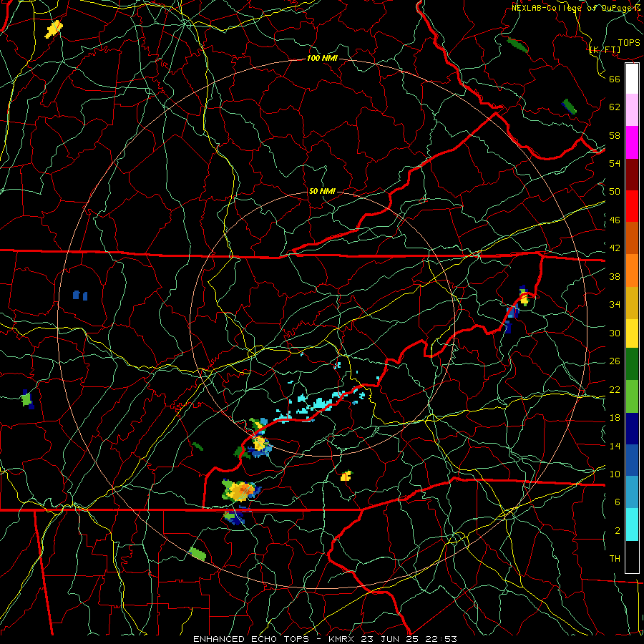This screenshot has width=644, height=644.
Task: Click the two small blue echoes at far left
Action: [80, 295]
